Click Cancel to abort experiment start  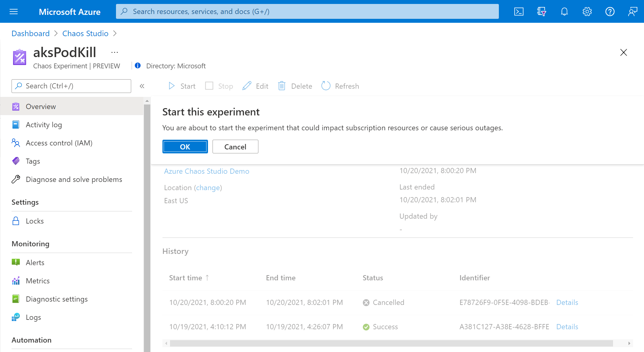pos(235,146)
